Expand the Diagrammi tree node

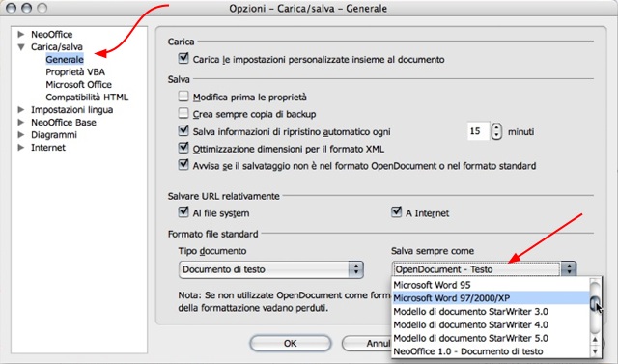pyautogui.click(x=21, y=135)
